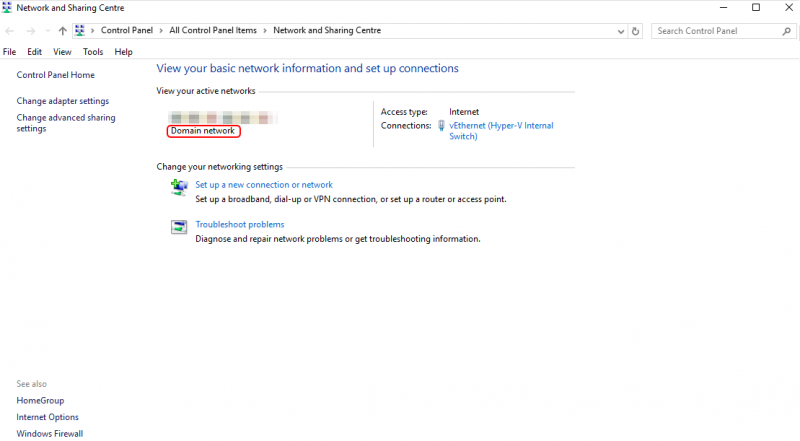Click the Forward navigation arrow

tap(31, 31)
